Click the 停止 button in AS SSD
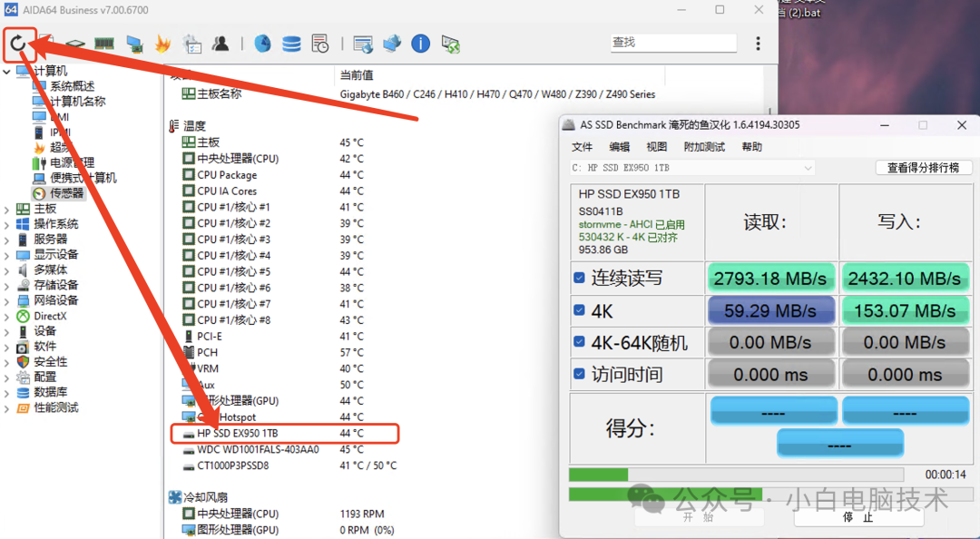 pos(858,517)
